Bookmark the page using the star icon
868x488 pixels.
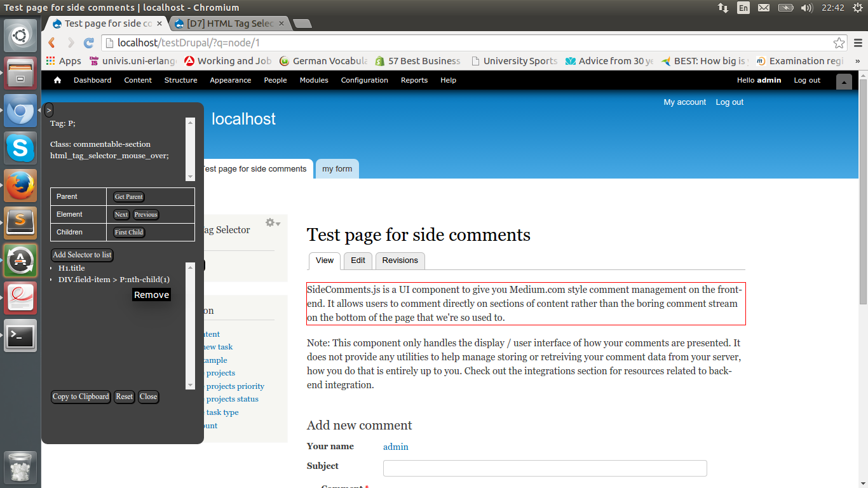click(x=839, y=42)
